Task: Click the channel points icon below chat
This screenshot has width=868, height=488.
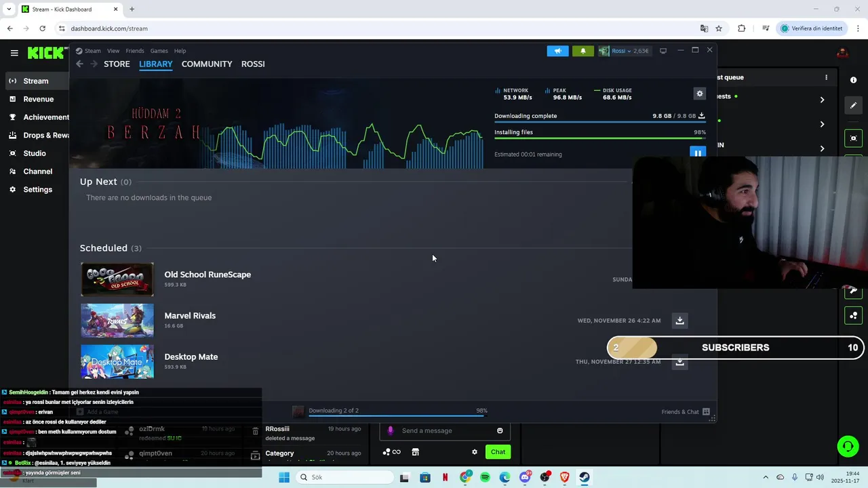Action: (x=391, y=452)
